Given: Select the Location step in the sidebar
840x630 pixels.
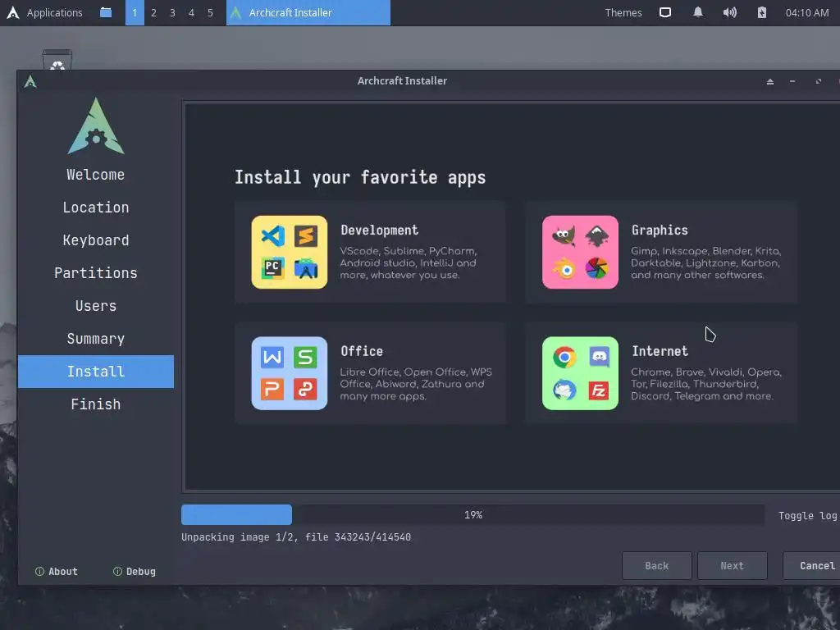Looking at the screenshot, I should 96,208.
